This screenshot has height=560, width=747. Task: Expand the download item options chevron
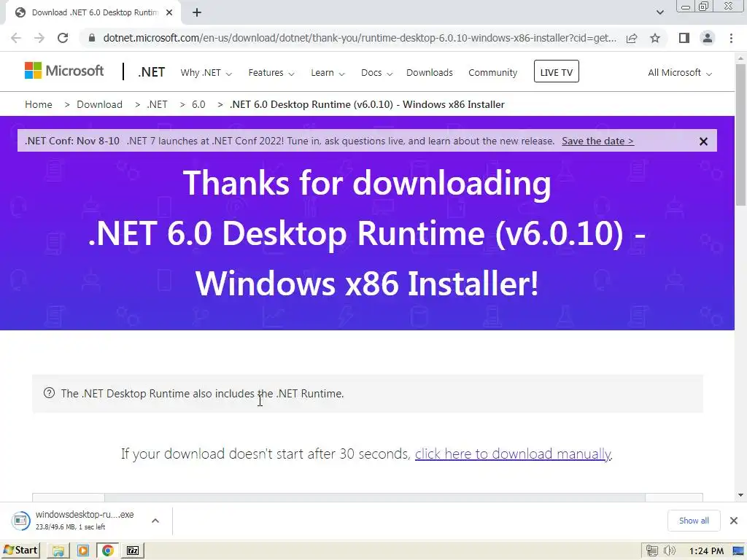pyautogui.click(x=155, y=521)
